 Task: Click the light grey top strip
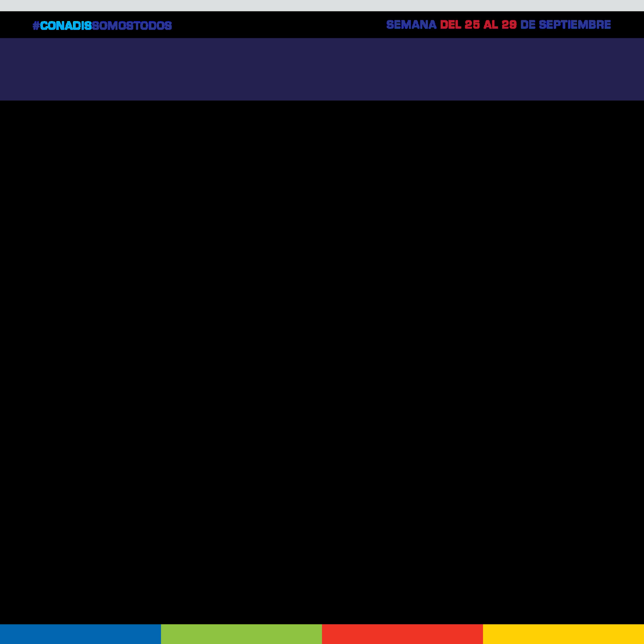322,5
